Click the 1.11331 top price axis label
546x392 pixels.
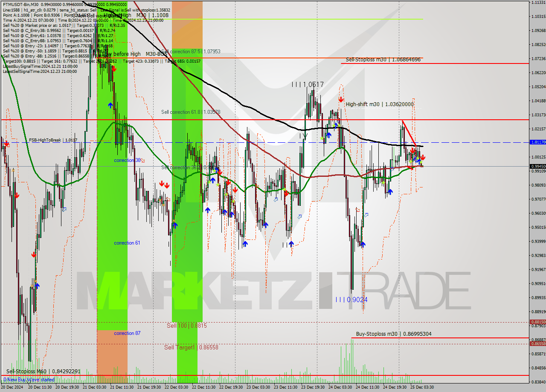539,3
